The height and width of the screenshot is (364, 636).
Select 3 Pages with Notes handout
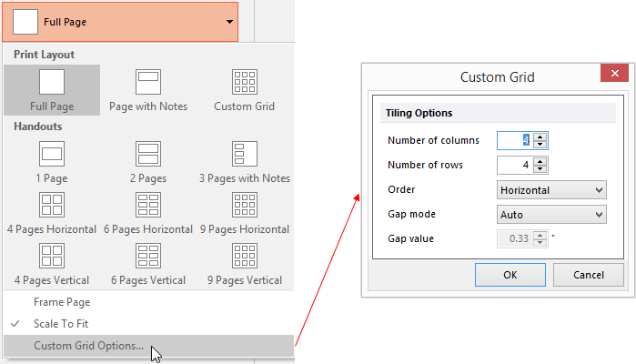pos(245,154)
